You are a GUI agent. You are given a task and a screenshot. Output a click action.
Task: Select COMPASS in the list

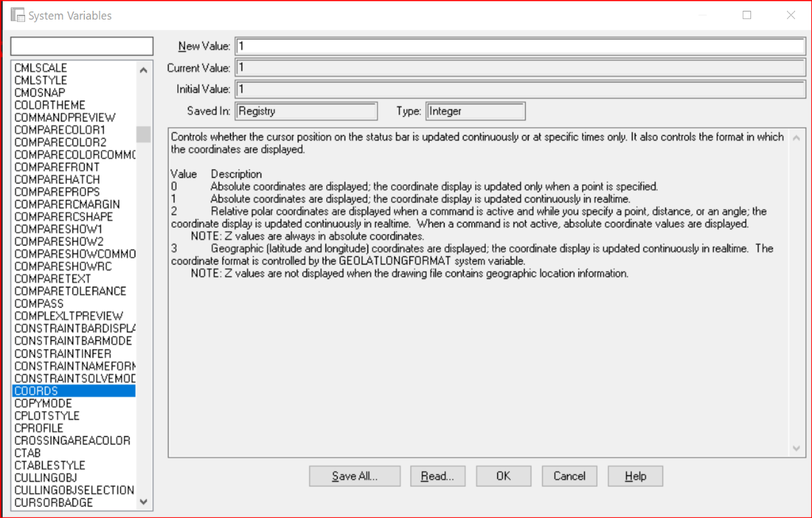[39, 304]
